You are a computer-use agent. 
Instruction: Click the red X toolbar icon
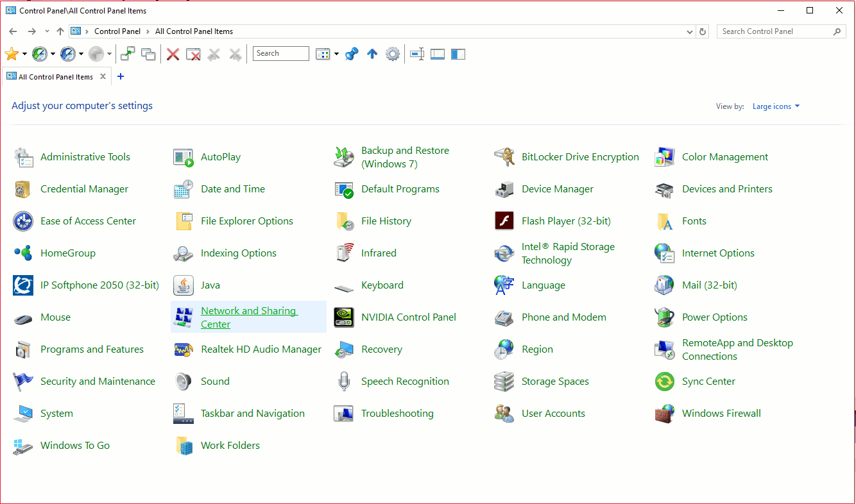(173, 55)
